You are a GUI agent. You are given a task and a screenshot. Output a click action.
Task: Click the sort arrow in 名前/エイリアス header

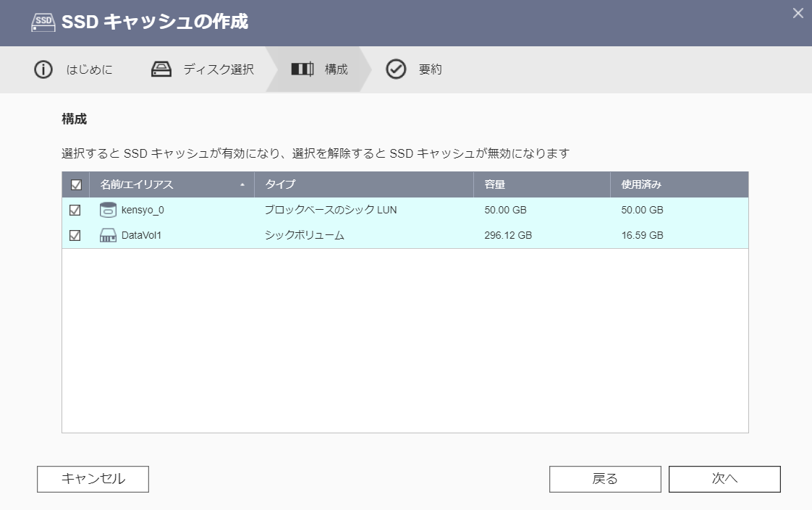242,185
